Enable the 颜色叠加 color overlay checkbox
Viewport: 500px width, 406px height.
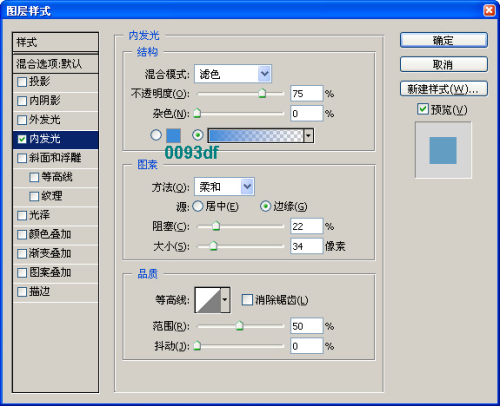[22, 235]
